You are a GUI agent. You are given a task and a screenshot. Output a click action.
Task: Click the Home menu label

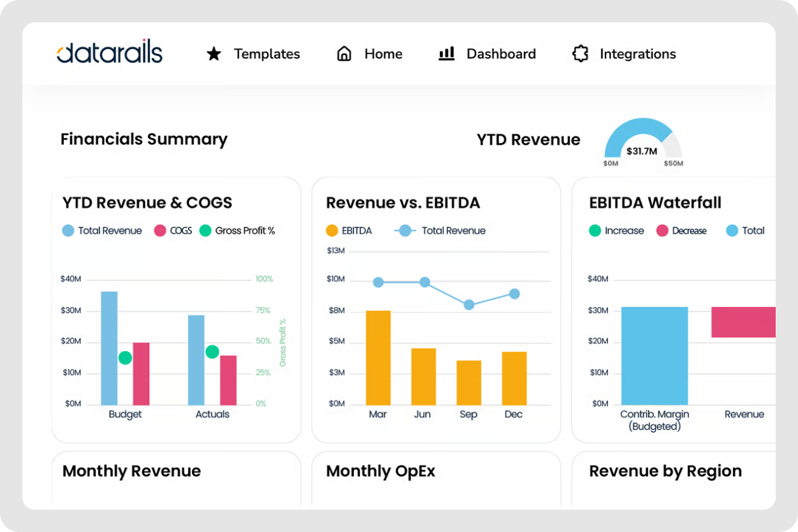[x=383, y=54]
